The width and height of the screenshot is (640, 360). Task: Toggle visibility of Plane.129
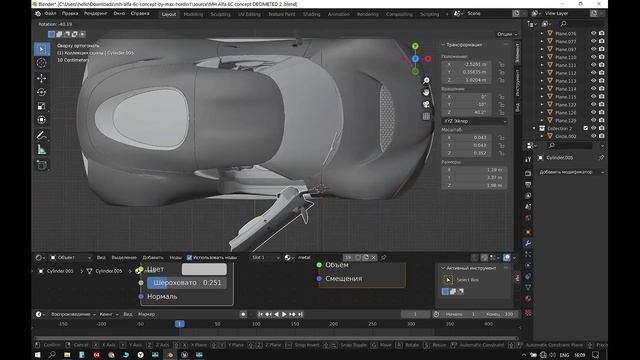click(x=593, y=120)
